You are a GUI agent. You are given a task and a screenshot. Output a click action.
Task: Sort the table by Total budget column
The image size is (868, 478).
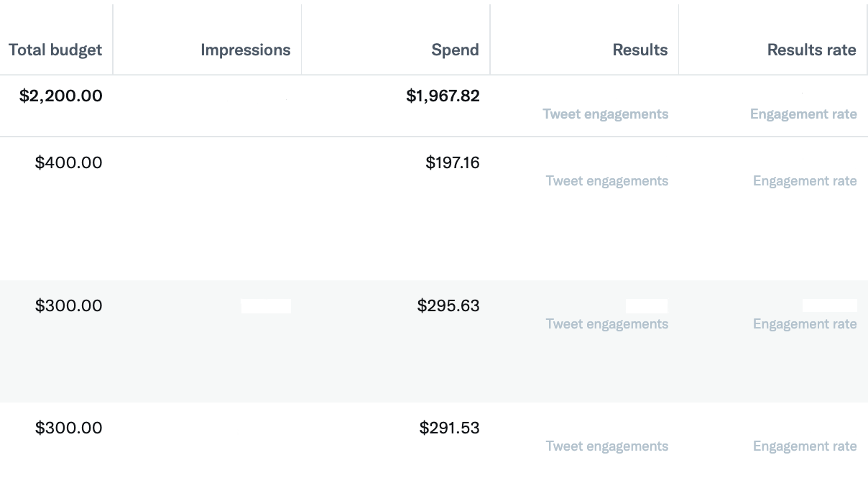tap(55, 50)
